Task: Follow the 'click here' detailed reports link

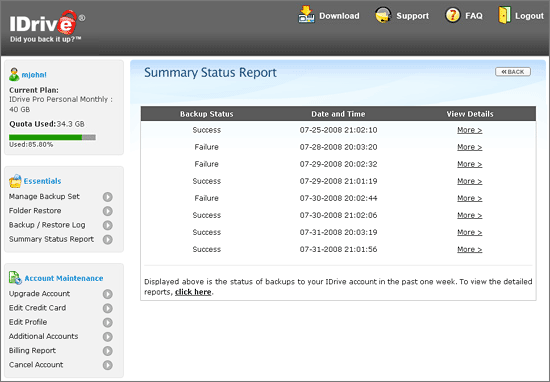Action: click(x=193, y=292)
